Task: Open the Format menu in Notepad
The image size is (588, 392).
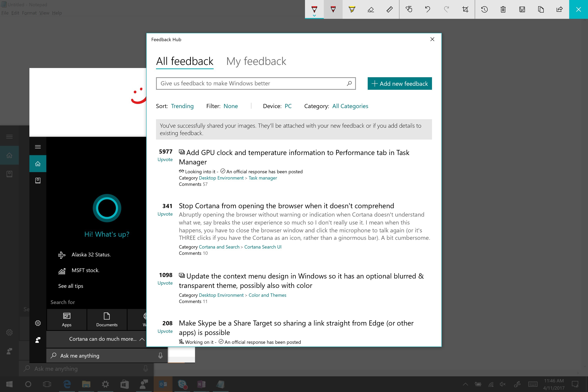Action: pyautogui.click(x=29, y=13)
